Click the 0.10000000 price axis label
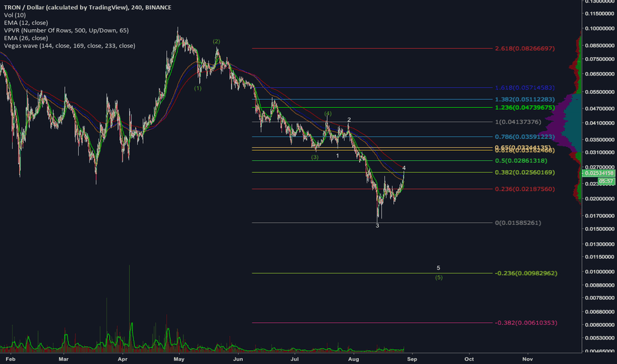This screenshot has width=617, height=364. (x=600, y=28)
